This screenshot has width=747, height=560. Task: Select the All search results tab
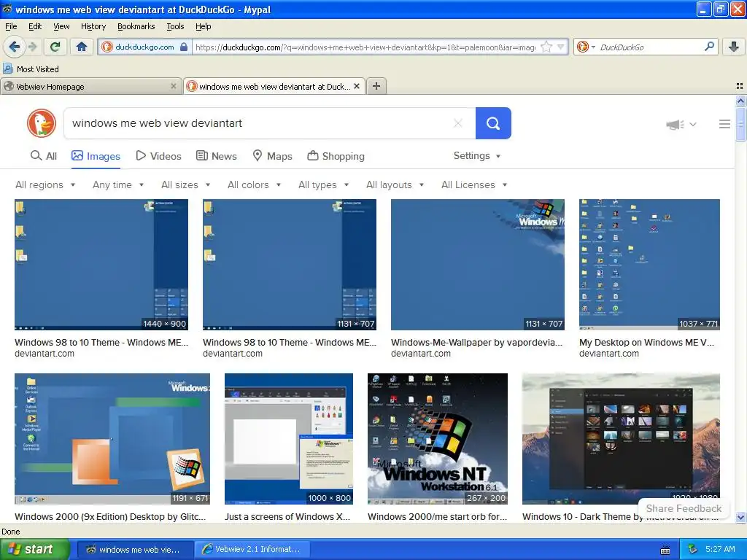43,156
